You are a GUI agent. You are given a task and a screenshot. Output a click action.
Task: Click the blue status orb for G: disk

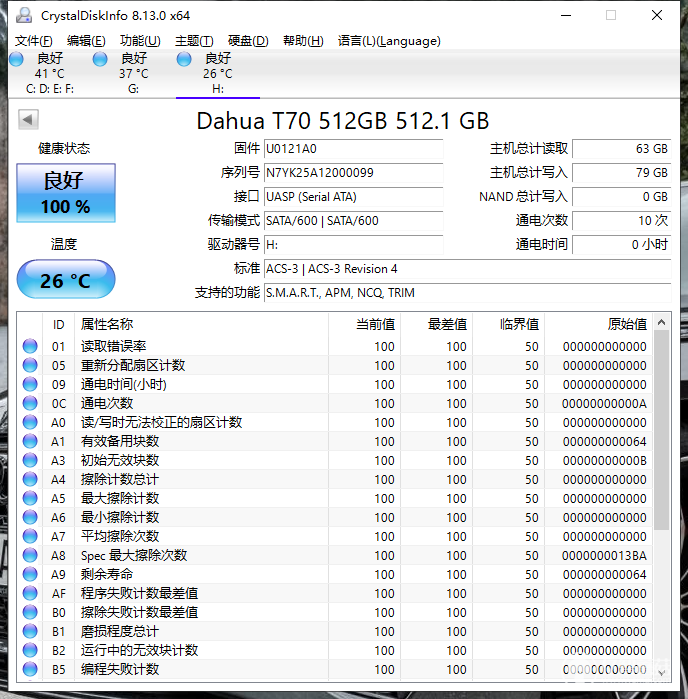click(100, 59)
